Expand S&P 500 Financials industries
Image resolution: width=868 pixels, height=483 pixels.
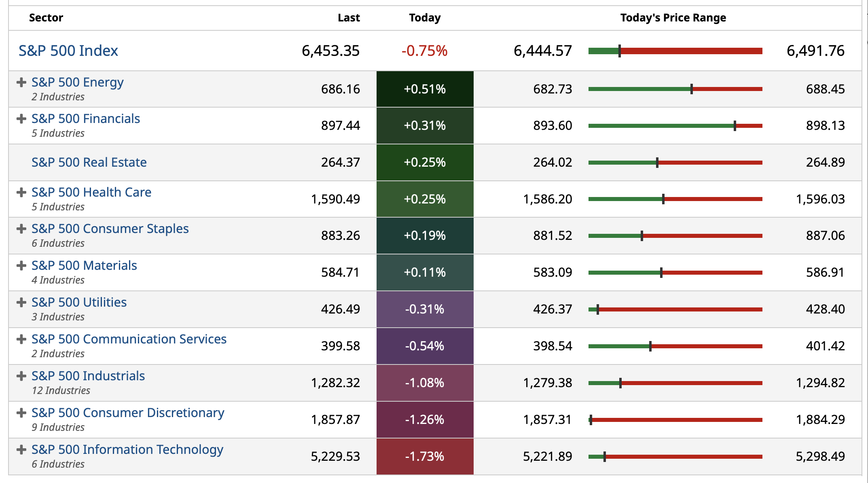click(x=21, y=119)
